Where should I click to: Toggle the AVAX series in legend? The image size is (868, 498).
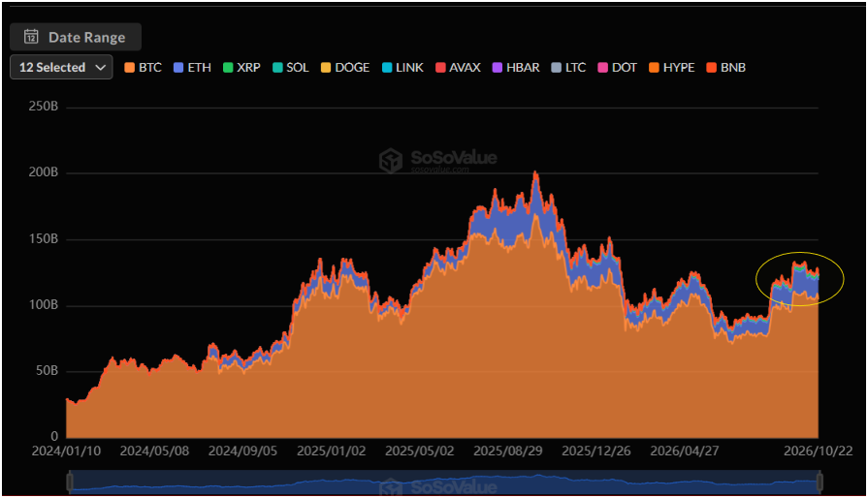click(458, 68)
